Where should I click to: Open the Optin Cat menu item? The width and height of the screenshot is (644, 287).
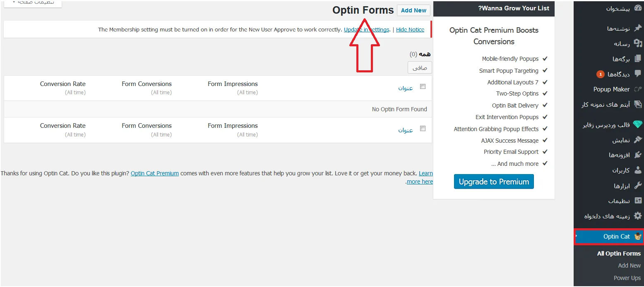point(609,237)
